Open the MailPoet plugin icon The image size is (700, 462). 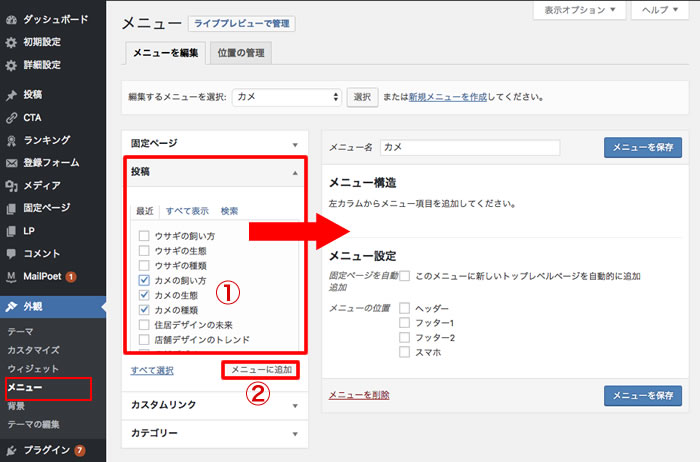(x=11, y=276)
